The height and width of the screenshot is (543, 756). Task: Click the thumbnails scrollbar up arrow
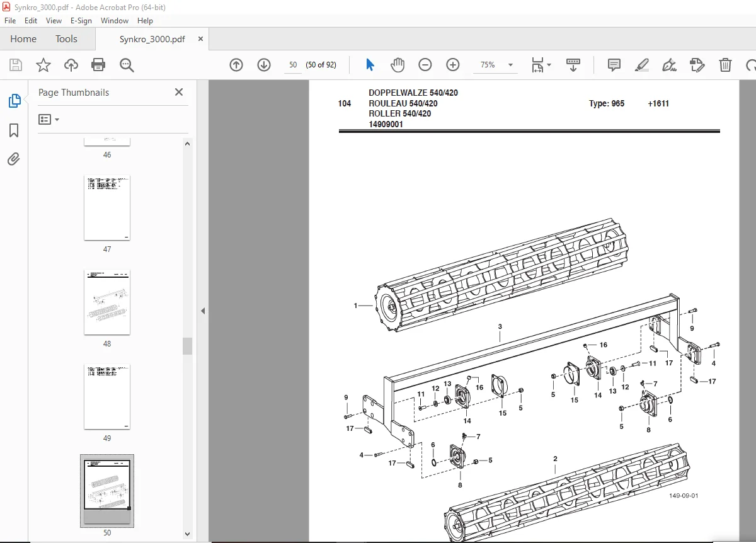(187, 144)
